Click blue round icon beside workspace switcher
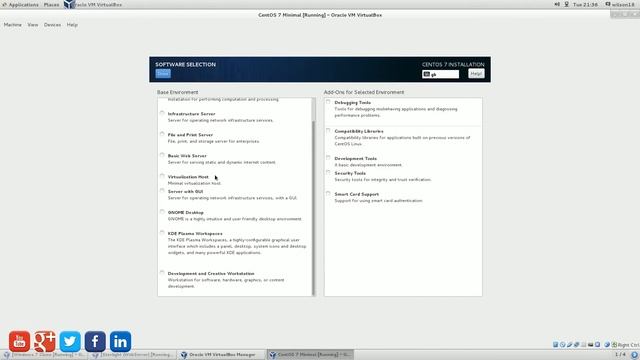This screenshot has height=360, width=640. click(634, 355)
